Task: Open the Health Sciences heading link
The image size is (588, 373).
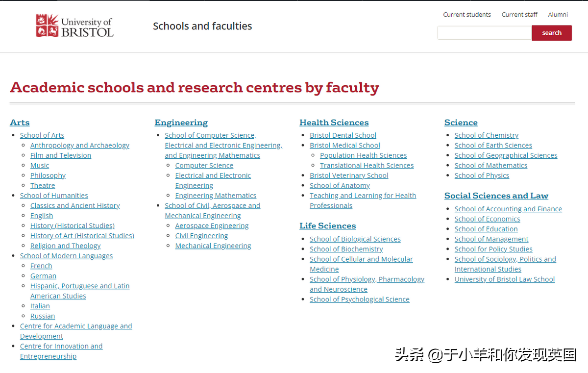Action: [334, 123]
